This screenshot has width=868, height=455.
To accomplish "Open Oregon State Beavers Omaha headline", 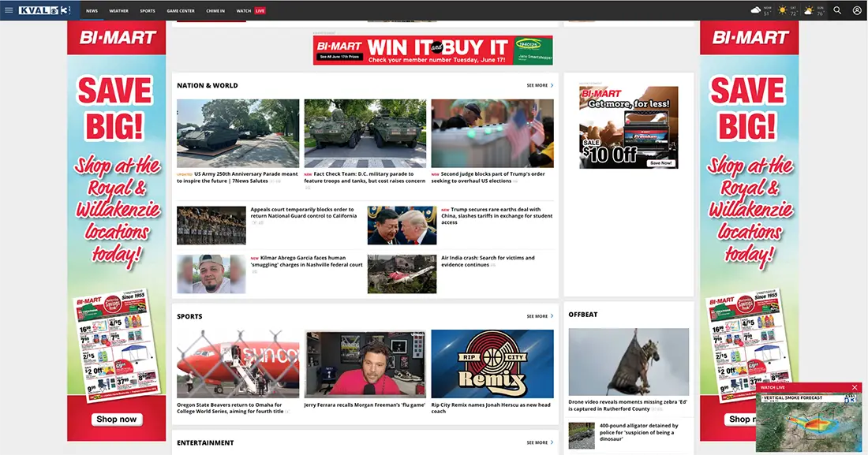I will pyautogui.click(x=230, y=408).
